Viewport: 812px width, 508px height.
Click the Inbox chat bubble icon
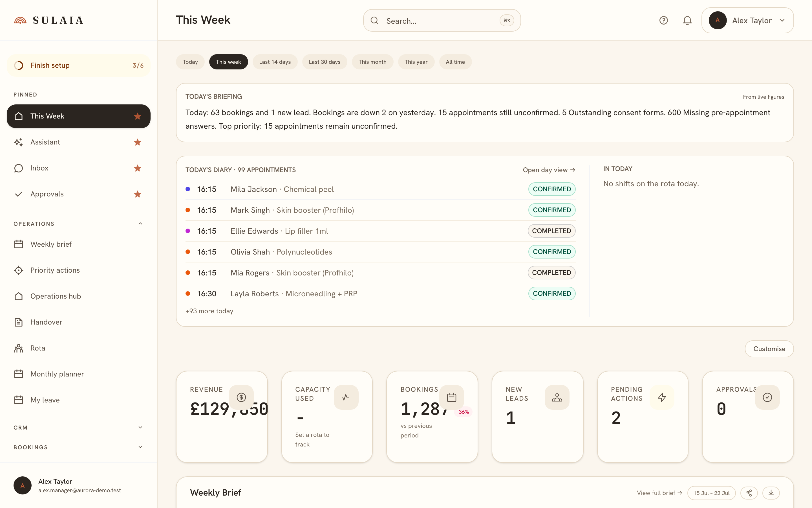point(18,168)
